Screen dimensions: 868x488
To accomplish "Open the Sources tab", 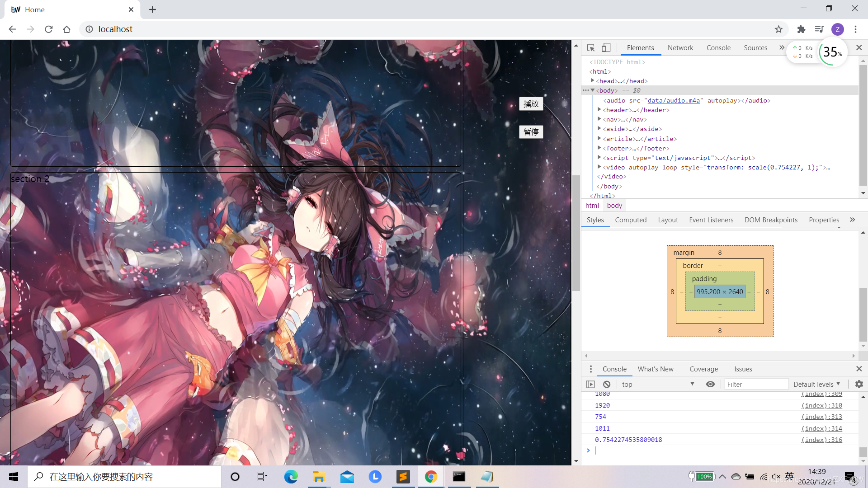I will [755, 48].
